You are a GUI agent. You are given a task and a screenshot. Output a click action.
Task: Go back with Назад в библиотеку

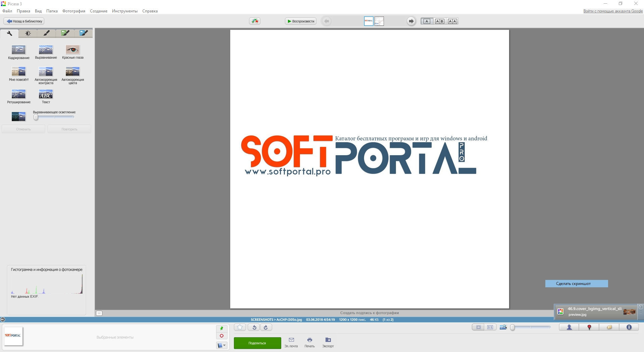tap(24, 21)
